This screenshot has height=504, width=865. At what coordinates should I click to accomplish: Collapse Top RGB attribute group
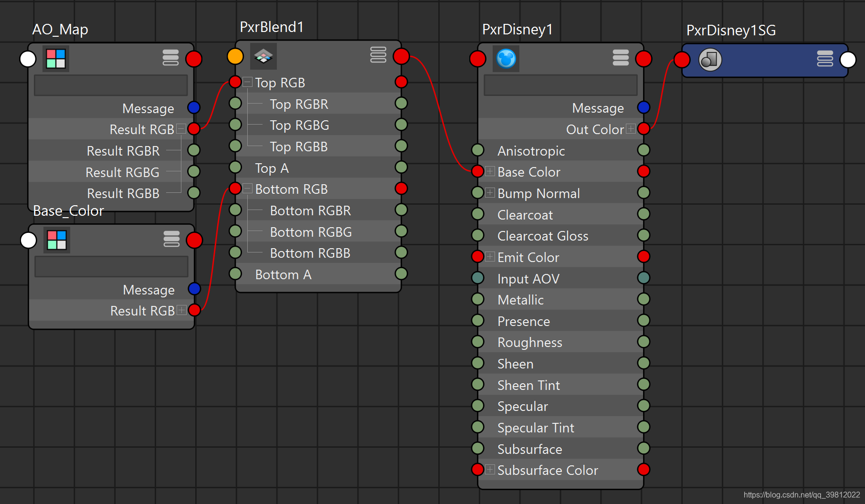coord(247,82)
